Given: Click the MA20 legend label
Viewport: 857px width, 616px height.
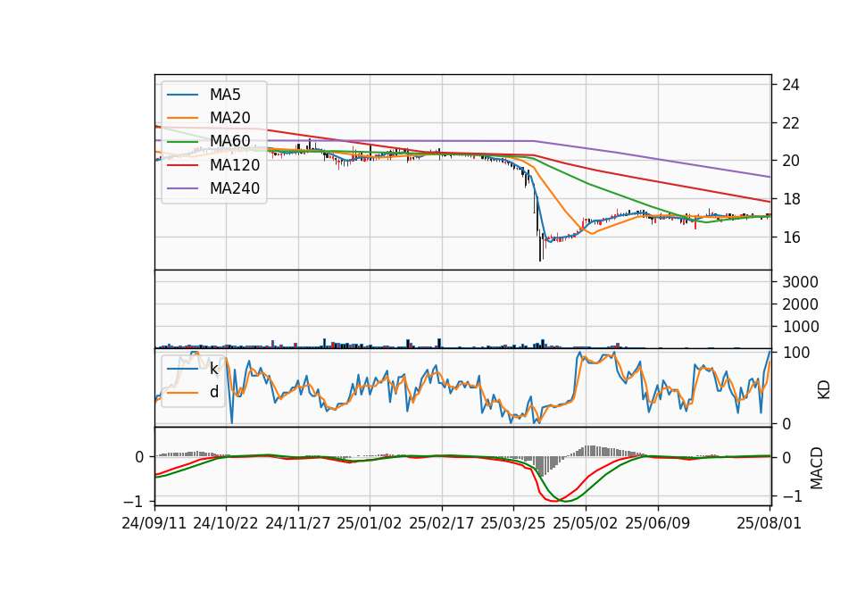Looking at the screenshot, I should point(229,118).
